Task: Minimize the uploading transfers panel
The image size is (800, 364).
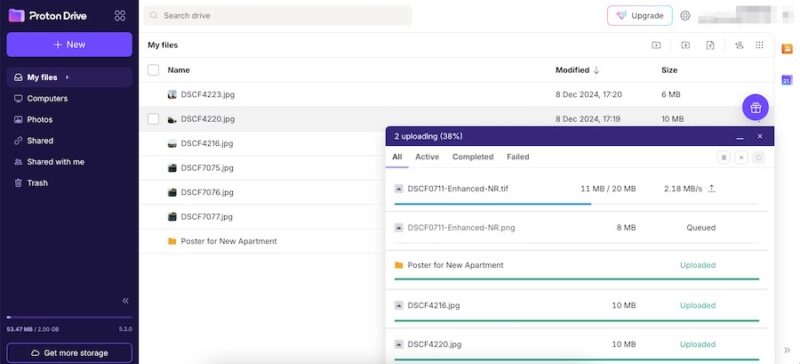Action: tap(740, 137)
